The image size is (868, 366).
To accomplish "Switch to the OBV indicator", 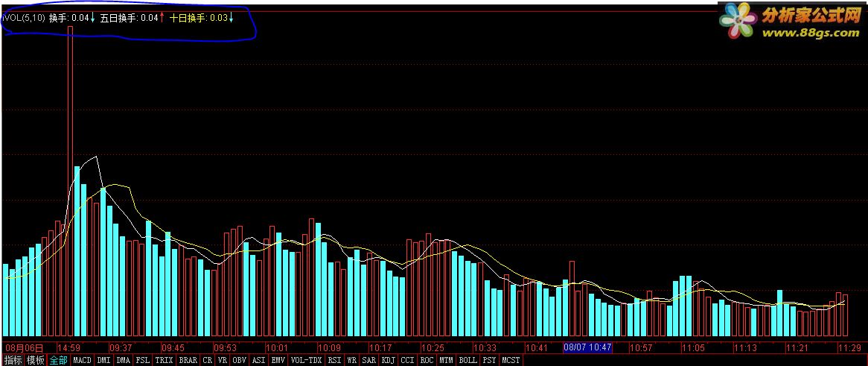I will tap(239, 361).
